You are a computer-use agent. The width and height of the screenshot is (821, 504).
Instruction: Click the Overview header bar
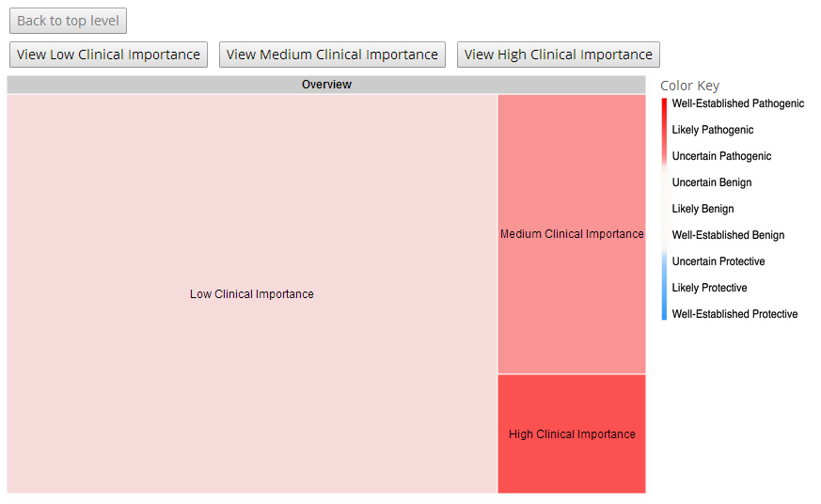coord(326,85)
